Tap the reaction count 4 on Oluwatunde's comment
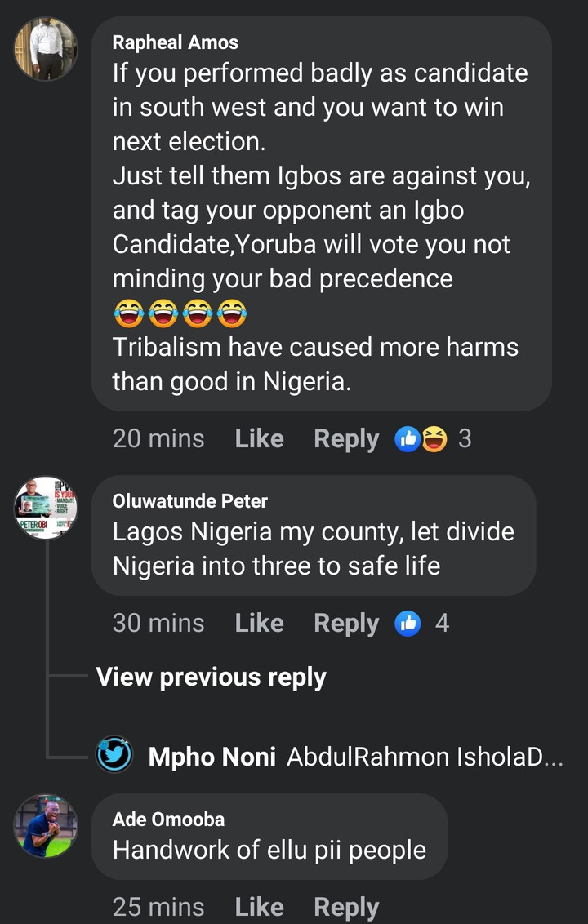The width and height of the screenshot is (588, 924). tap(442, 624)
